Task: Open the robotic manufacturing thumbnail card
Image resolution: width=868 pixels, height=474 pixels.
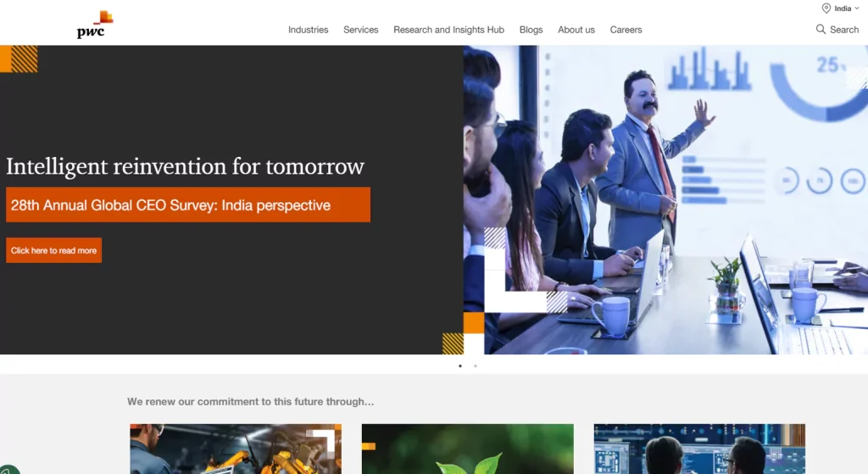Action: click(x=235, y=449)
